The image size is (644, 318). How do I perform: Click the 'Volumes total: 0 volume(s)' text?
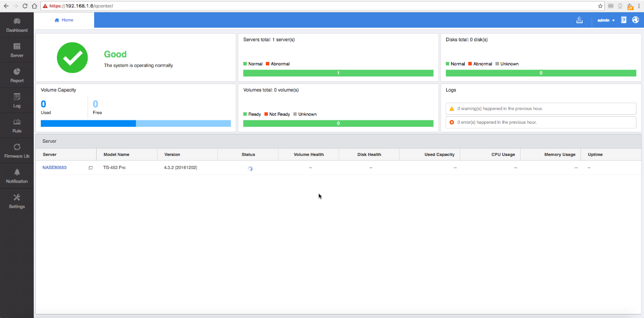271,90
